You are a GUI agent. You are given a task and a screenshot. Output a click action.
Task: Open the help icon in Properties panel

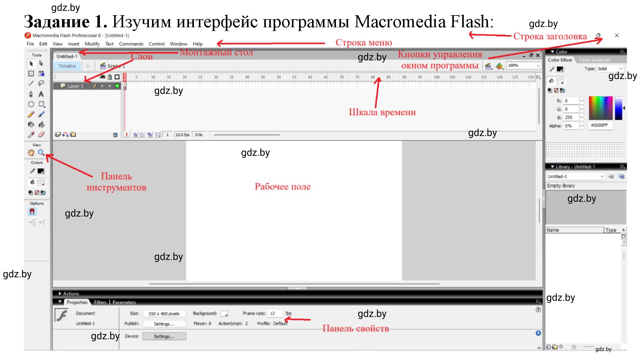coord(538,310)
